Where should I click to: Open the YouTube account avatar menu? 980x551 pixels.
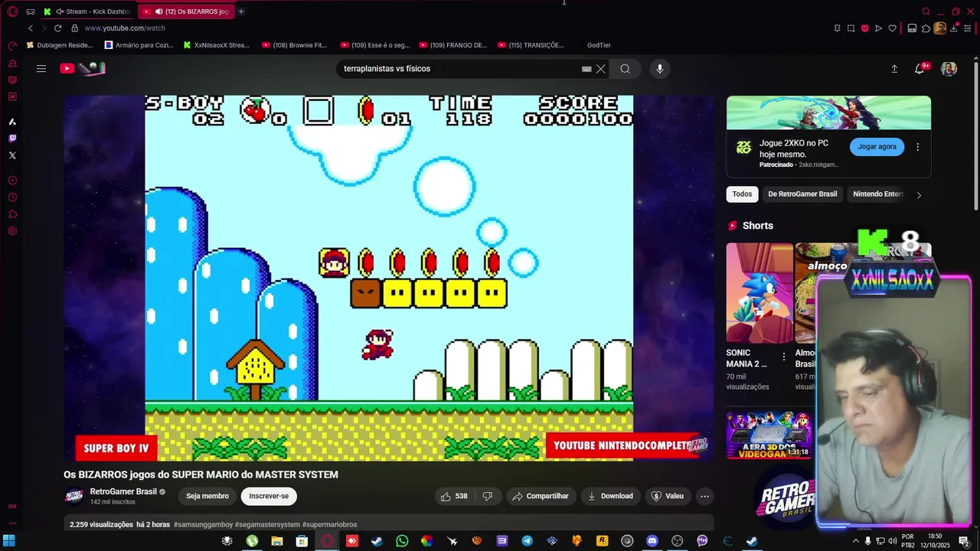click(x=949, y=69)
